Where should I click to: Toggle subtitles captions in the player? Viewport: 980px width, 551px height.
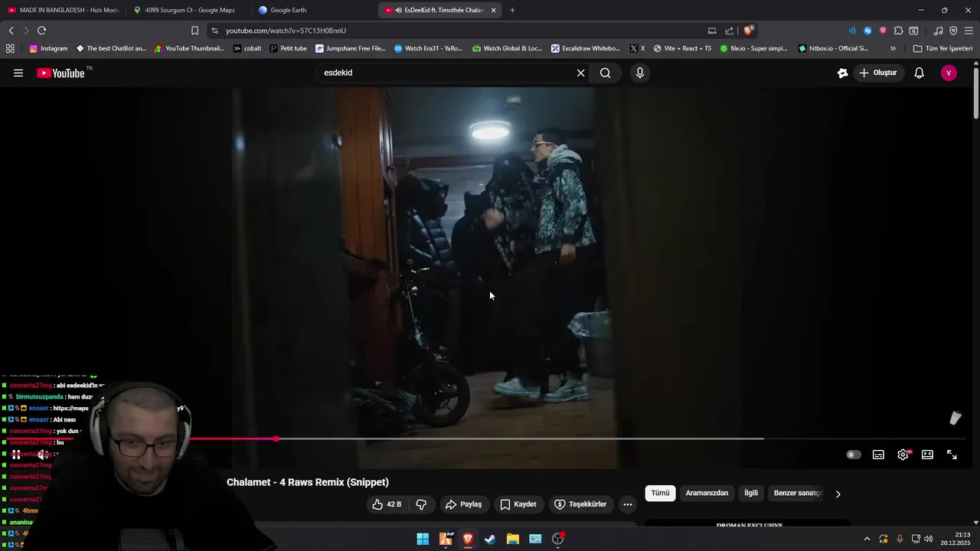point(878,455)
